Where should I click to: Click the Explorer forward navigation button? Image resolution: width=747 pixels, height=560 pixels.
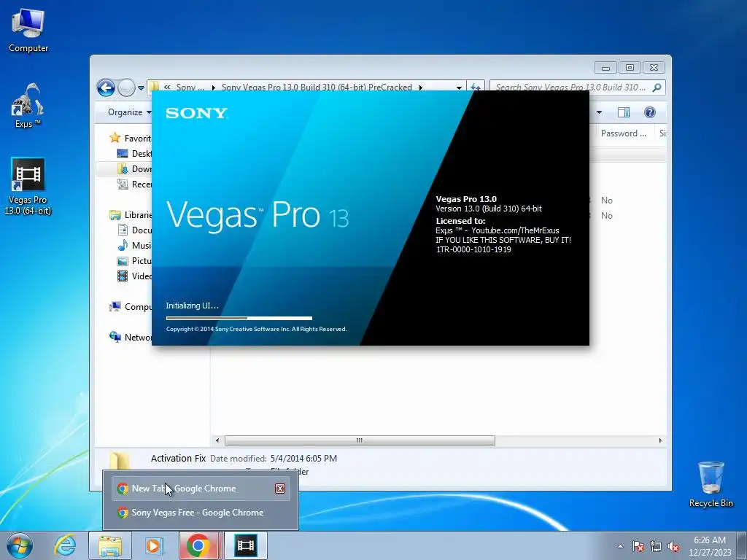click(x=126, y=87)
